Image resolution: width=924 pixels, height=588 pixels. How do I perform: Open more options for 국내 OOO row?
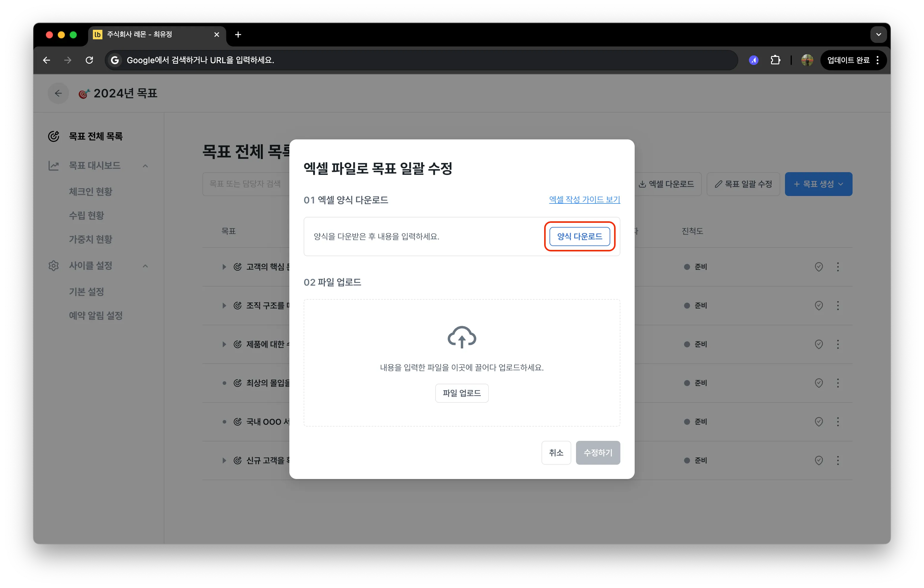tap(838, 422)
